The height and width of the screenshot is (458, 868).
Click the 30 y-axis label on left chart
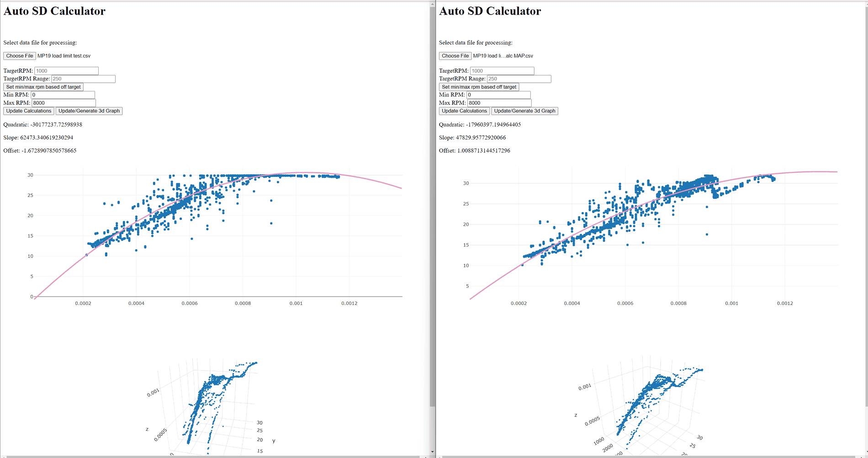tap(30, 175)
